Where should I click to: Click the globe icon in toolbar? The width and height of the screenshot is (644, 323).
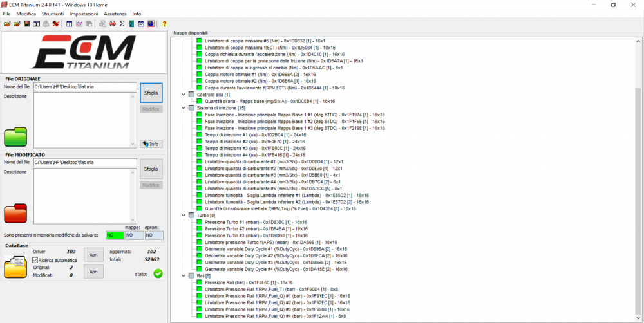[150, 24]
